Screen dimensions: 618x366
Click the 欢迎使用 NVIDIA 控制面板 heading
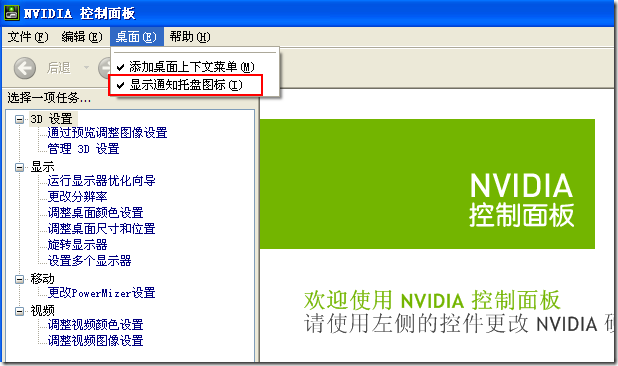click(432, 300)
